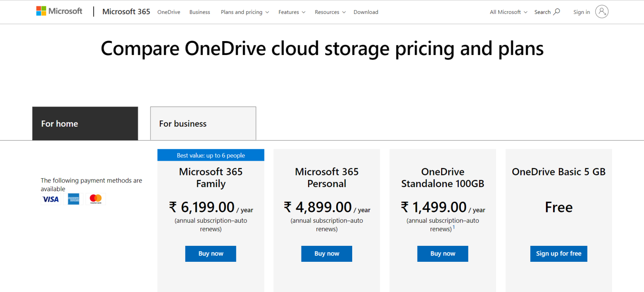644x292 pixels.
Task: Click the Visa payment card icon
Action: pyautogui.click(x=51, y=199)
